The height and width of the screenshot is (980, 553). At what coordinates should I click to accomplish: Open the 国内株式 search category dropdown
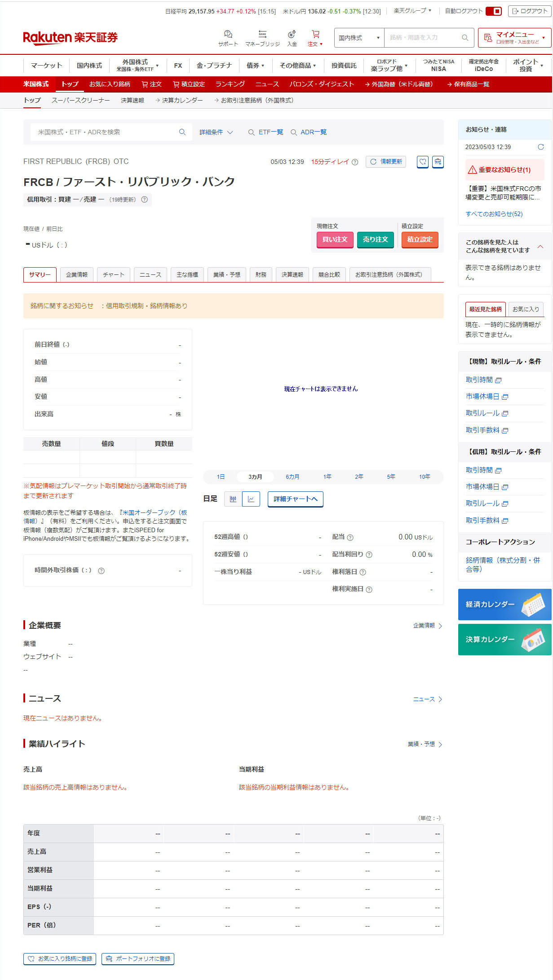pyautogui.click(x=359, y=38)
